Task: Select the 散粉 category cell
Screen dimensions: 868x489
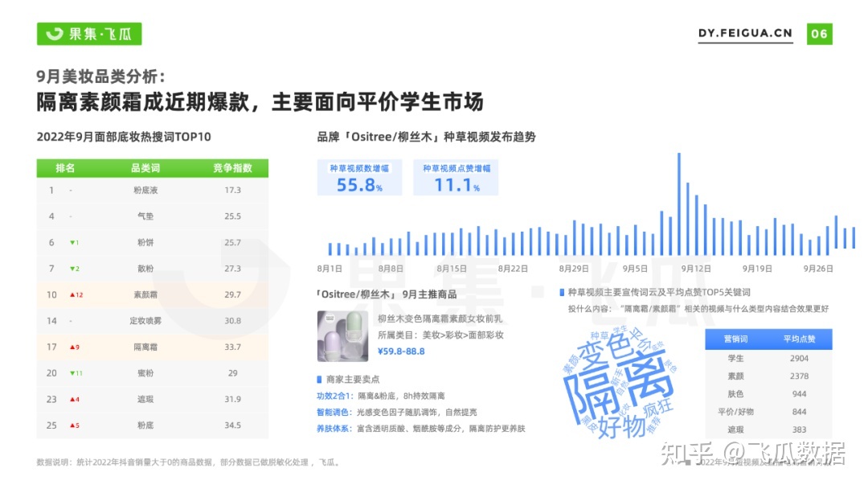Action: click(145, 269)
